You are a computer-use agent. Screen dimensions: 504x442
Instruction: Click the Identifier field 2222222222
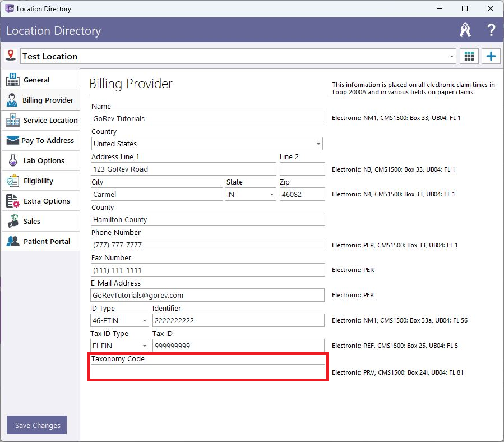pos(238,320)
